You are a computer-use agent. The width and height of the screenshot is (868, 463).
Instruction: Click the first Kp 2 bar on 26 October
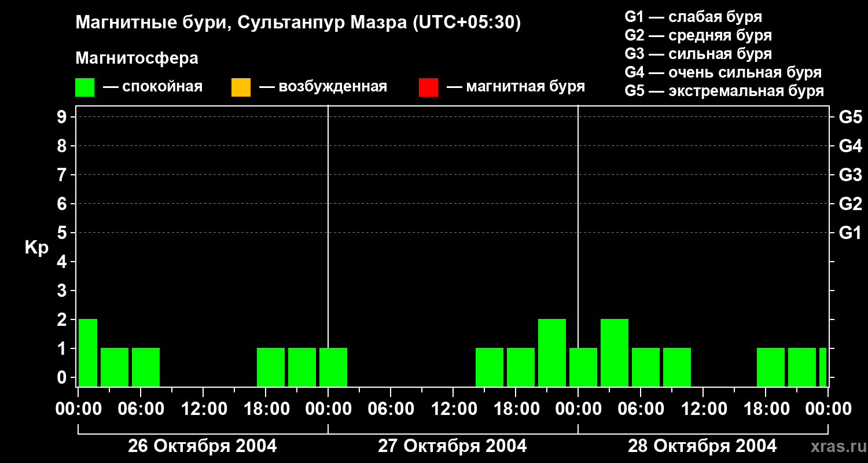(x=87, y=352)
